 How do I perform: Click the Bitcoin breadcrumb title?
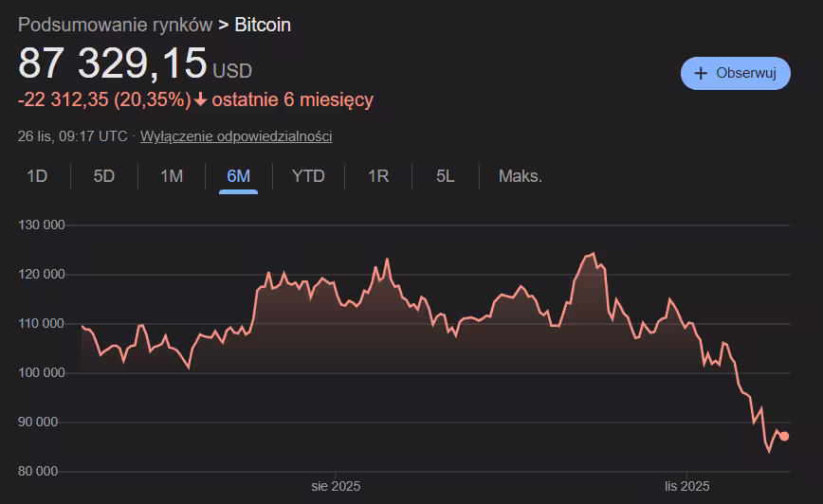[x=263, y=25]
